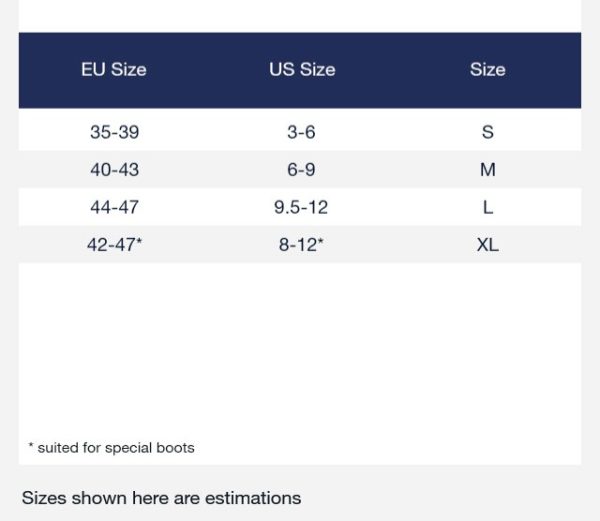Select the rightmost Size column header
Screen dimensions: 600x521
487,70
